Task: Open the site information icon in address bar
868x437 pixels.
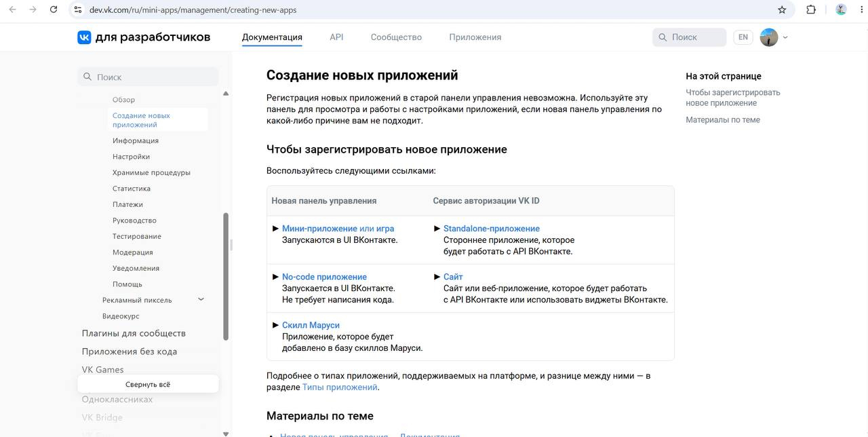Action: 78,9
